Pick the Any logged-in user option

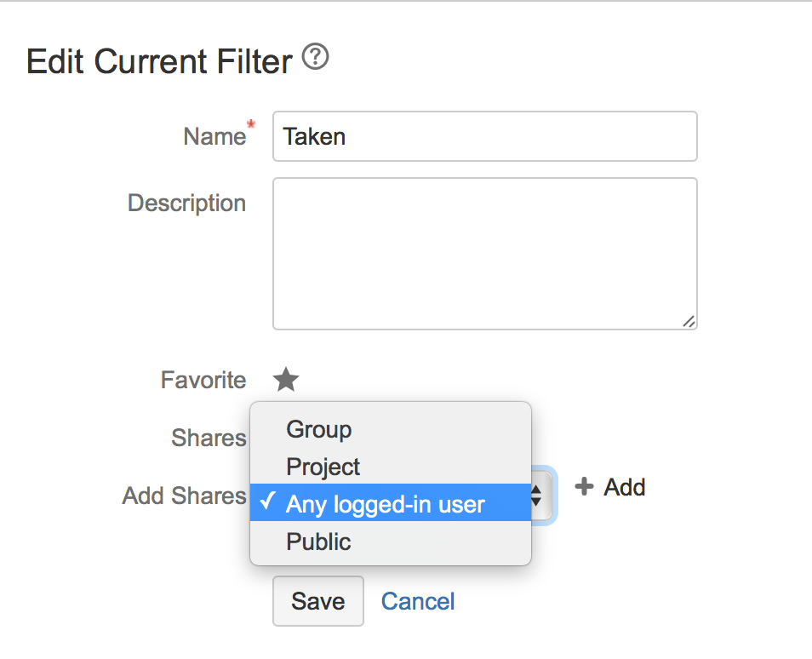pos(386,504)
